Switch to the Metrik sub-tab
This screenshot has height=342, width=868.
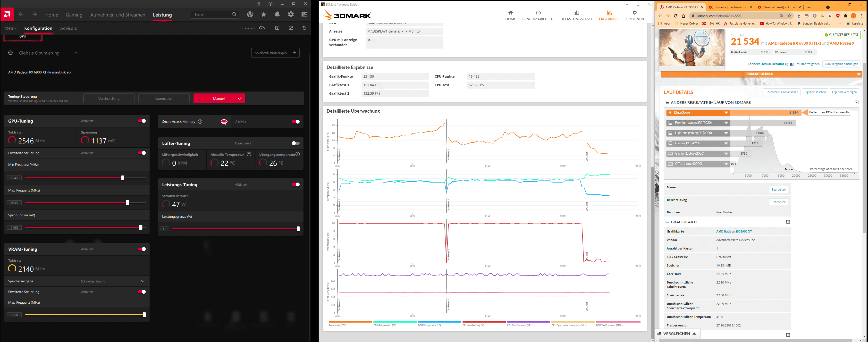[x=10, y=28]
